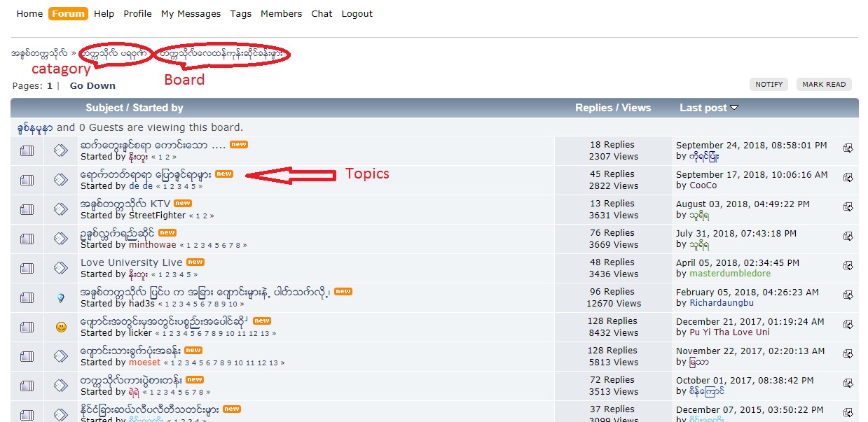This screenshot has width=868, height=422.
Task: Sort topics by Replies header
Action: (594, 108)
